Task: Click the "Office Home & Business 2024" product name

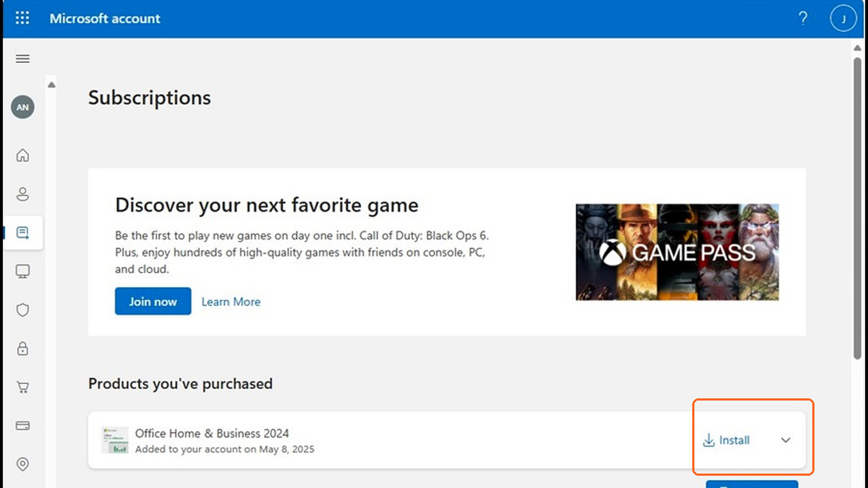Action: pyautogui.click(x=212, y=433)
